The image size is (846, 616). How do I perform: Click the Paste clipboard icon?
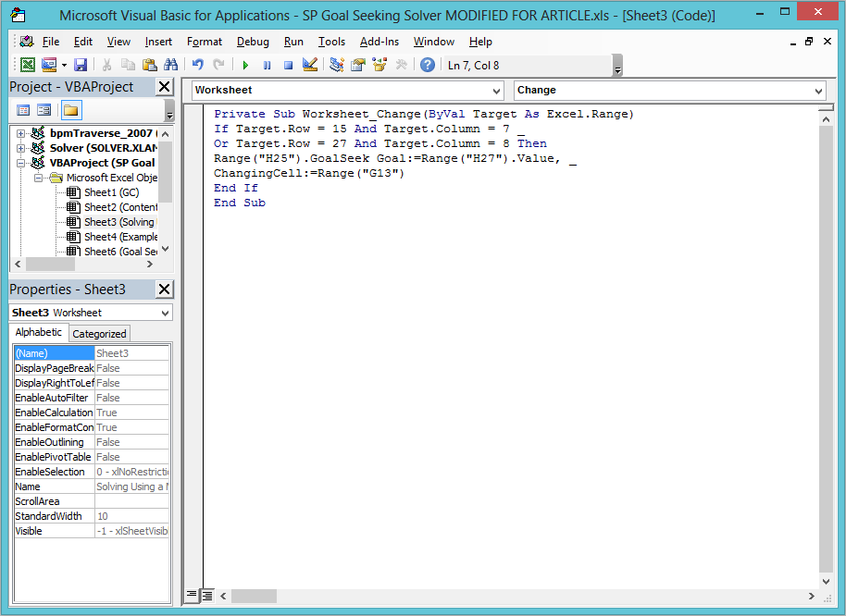tap(149, 66)
